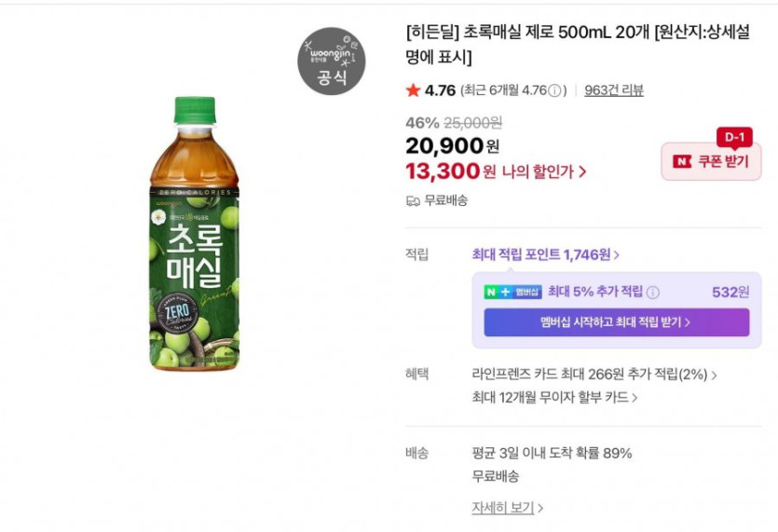Expand 최대 적립 포인트 1,746원 details
This screenshot has height=532, width=778.
[x=546, y=254]
